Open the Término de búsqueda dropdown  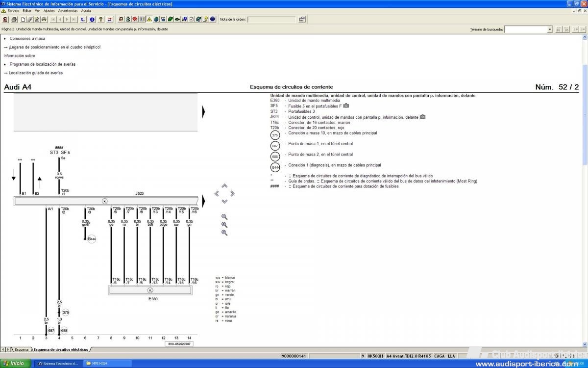pyautogui.click(x=550, y=29)
